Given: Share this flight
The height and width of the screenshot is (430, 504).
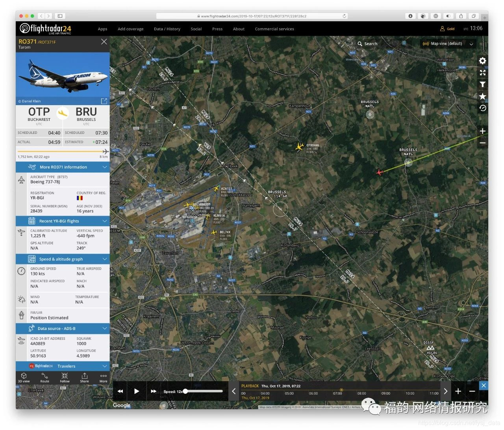Looking at the screenshot, I should click(x=84, y=378).
